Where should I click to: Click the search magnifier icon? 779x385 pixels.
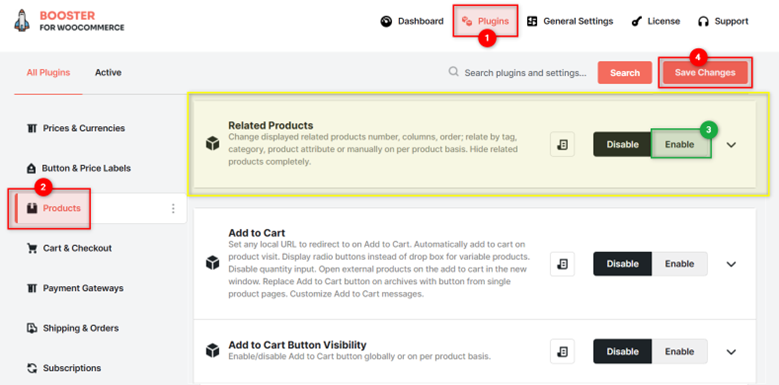tap(453, 72)
